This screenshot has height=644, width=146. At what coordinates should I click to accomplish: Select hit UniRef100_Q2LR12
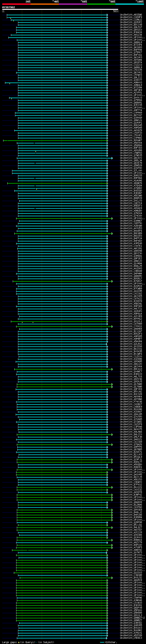point(131,344)
